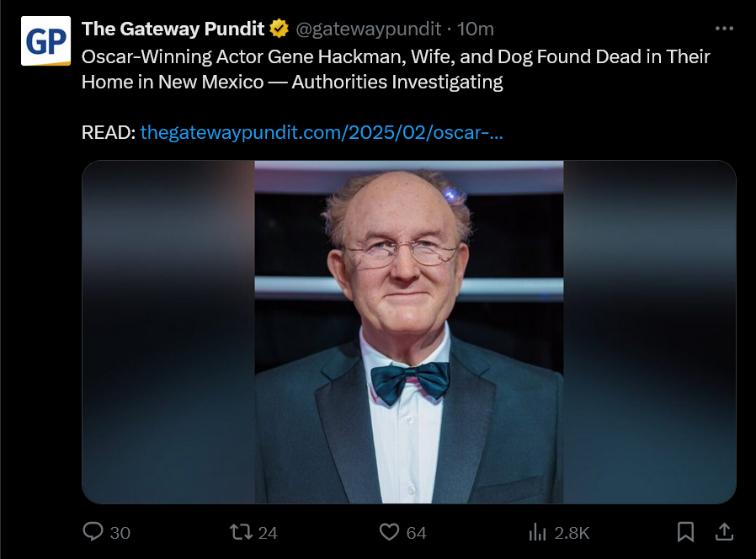This screenshot has height=559, width=756.
Task: Open thegatewaypundit.com article link
Action: pos(322,132)
